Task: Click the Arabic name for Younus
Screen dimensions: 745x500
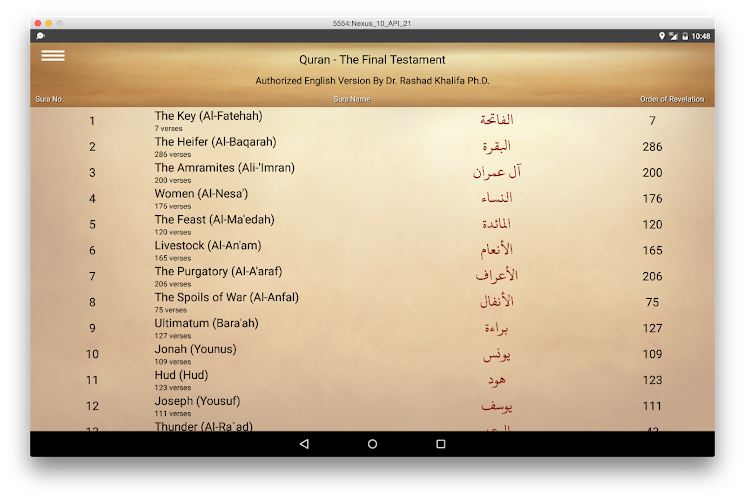Action: pos(497,355)
